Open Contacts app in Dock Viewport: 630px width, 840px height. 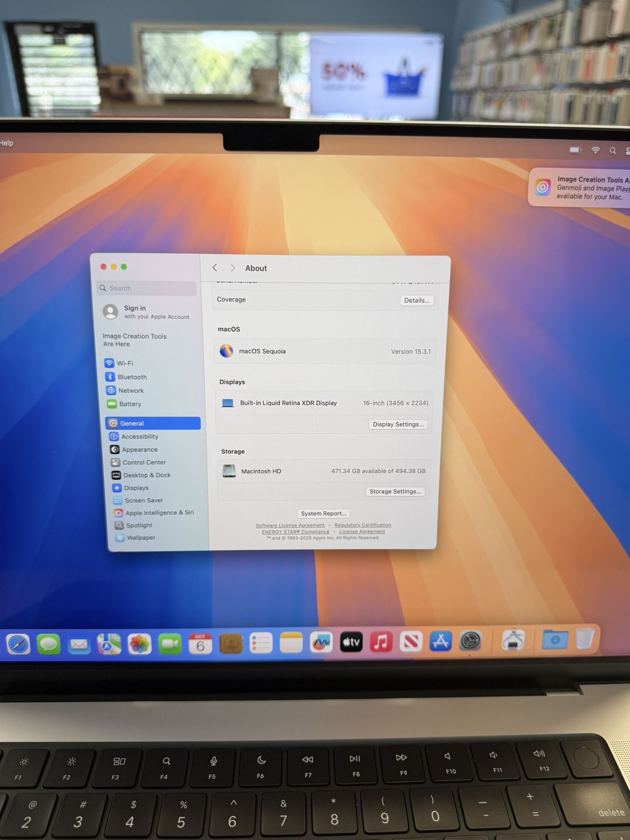[231, 644]
